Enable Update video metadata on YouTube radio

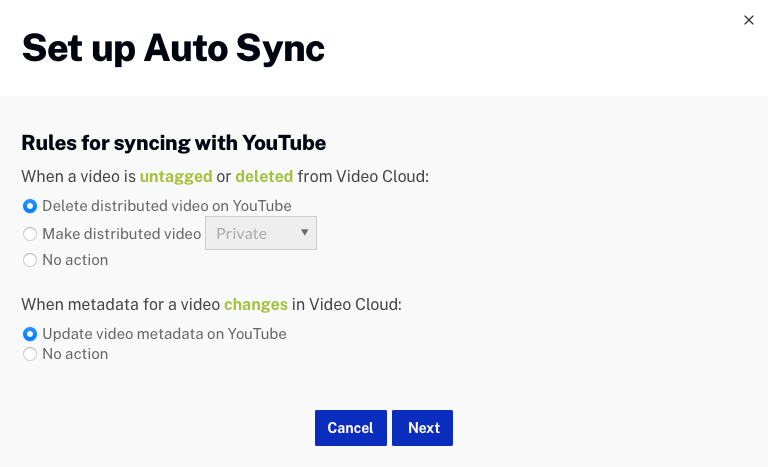coord(30,334)
